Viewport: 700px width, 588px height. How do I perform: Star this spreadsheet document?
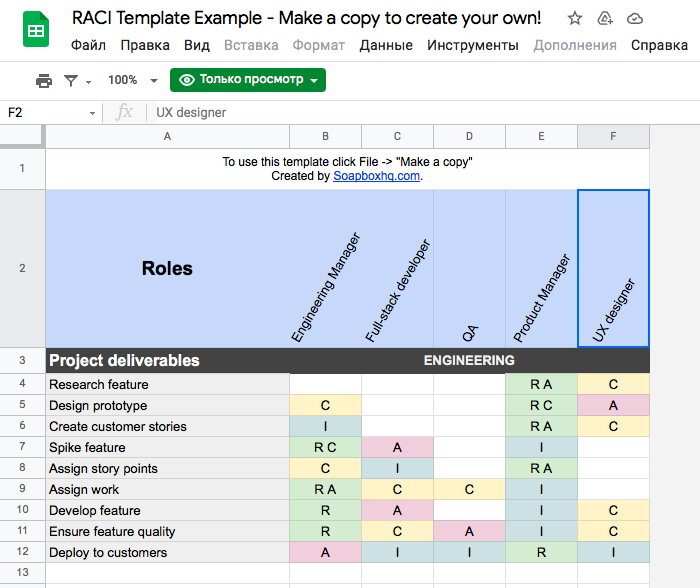click(x=575, y=18)
